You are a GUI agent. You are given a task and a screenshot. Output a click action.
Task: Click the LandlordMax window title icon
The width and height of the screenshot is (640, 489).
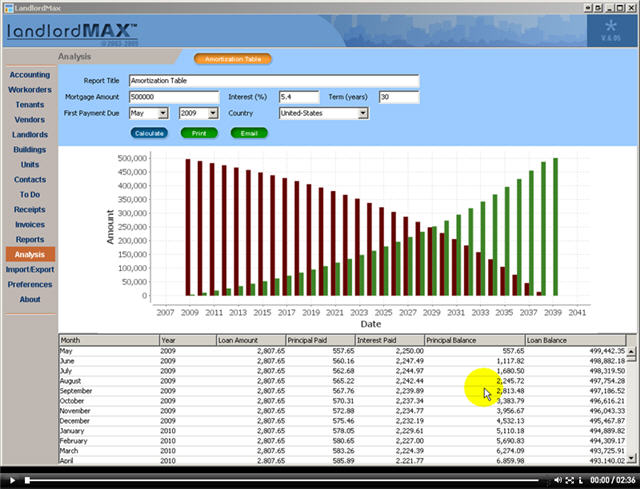(9, 8)
